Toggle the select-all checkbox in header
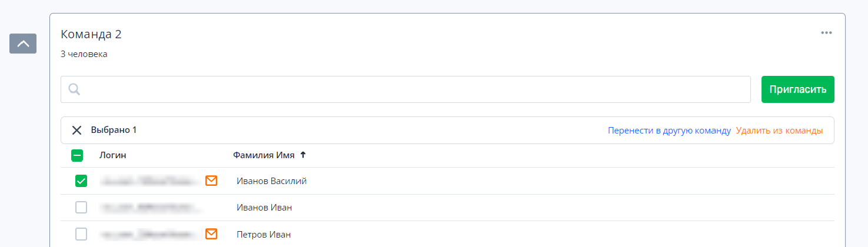Image resolution: width=868 pixels, height=247 pixels. tap(77, 155)
